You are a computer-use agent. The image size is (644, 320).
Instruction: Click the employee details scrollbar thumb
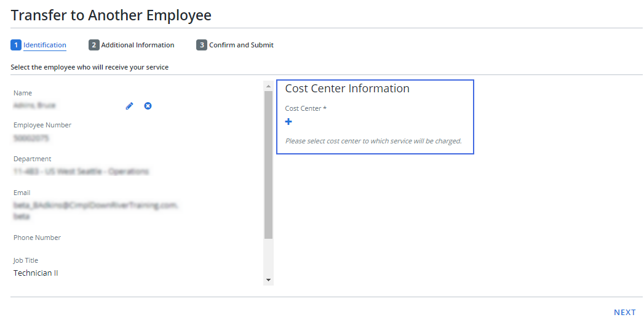click(x=268, y=164)
